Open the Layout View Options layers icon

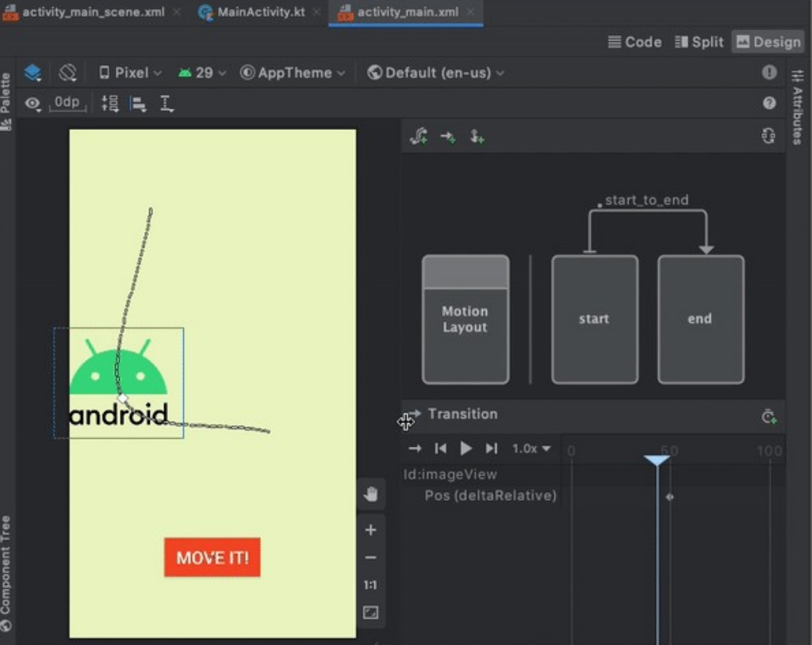(32, 72)
